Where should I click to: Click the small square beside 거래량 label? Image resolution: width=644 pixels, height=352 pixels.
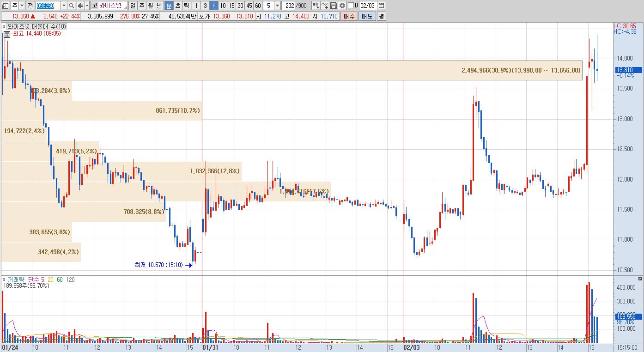[4, 279]
